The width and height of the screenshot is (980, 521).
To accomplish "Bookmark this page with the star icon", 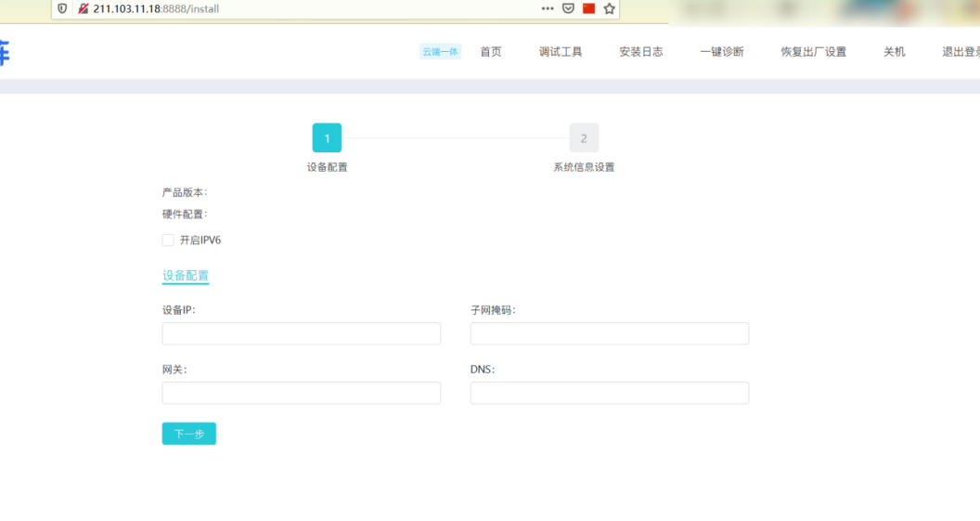I will pos(609,8).
